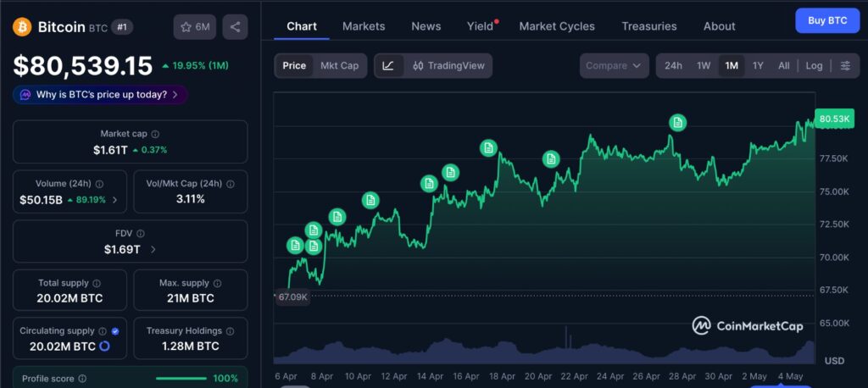The width and height of the screenshot is (868, 388).
Task: Click the 19.95% (1M) change text
Action: click(200, 65)
